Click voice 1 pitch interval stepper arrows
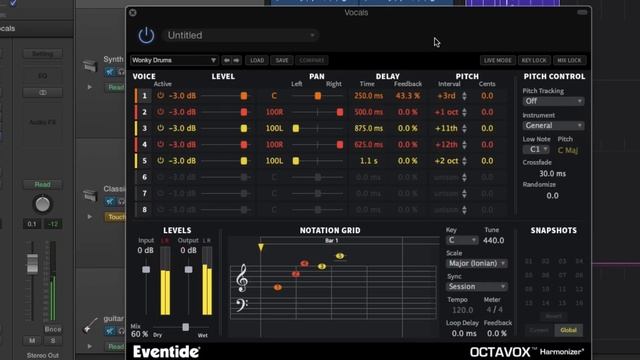The height and width of the screenshot is (360, 640). point(464,96)
